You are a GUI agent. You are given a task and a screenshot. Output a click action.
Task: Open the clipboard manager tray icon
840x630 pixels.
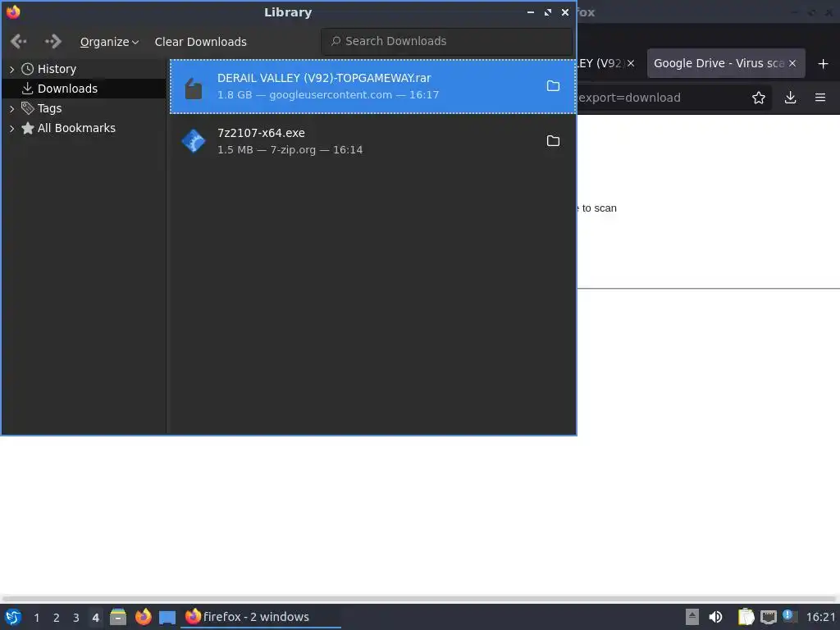click(746, 617)
